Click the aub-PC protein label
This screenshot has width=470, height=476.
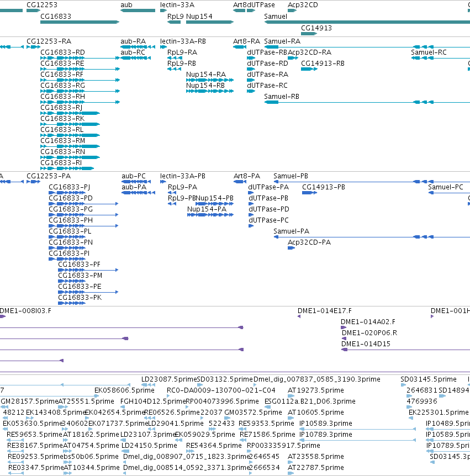pos(134,176)
